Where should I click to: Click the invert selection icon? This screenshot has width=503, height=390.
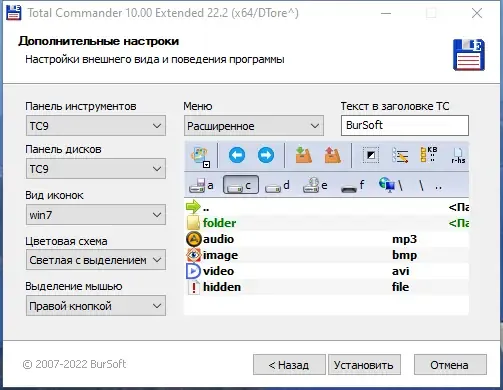pyautogui.click(x=371, y=155)
